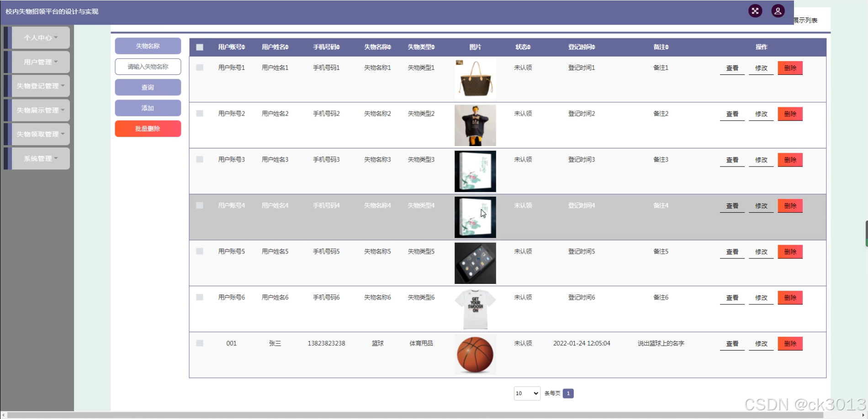The height and width of the screenshot is (419, 868).
Task: Click 修改 for row 用户账号3
Action: pos(761,160)
